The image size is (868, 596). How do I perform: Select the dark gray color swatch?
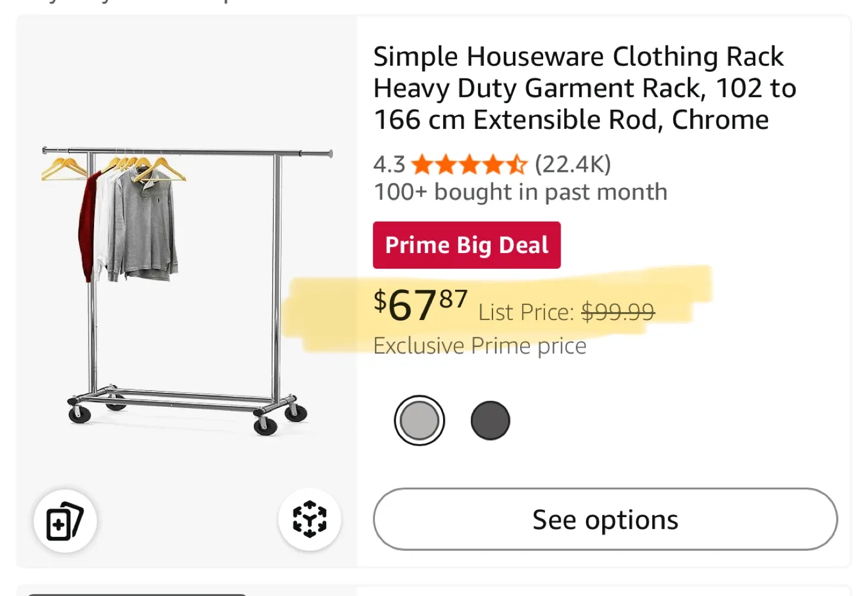point(490,419)
